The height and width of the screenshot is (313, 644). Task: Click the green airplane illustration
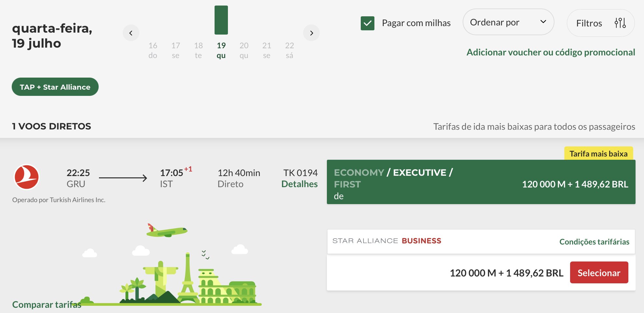pyautogui.click(x=167, y=230)
